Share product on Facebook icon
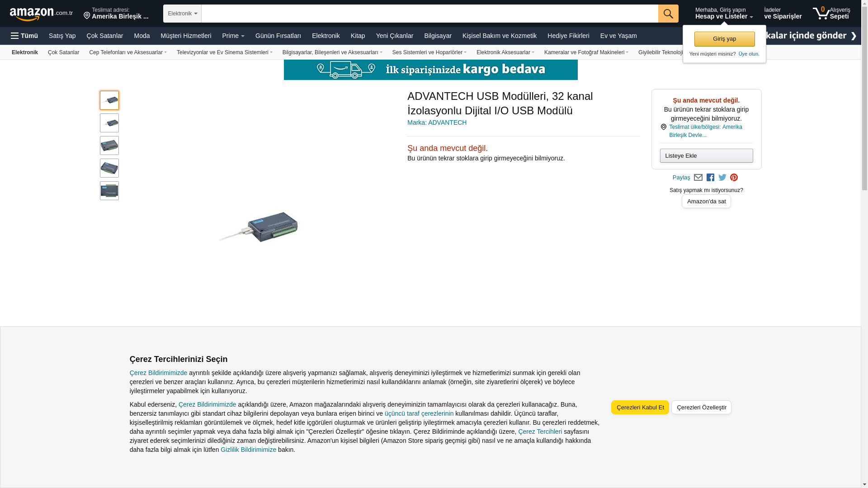Screen dimensions: 868x488 click(710, 178)
